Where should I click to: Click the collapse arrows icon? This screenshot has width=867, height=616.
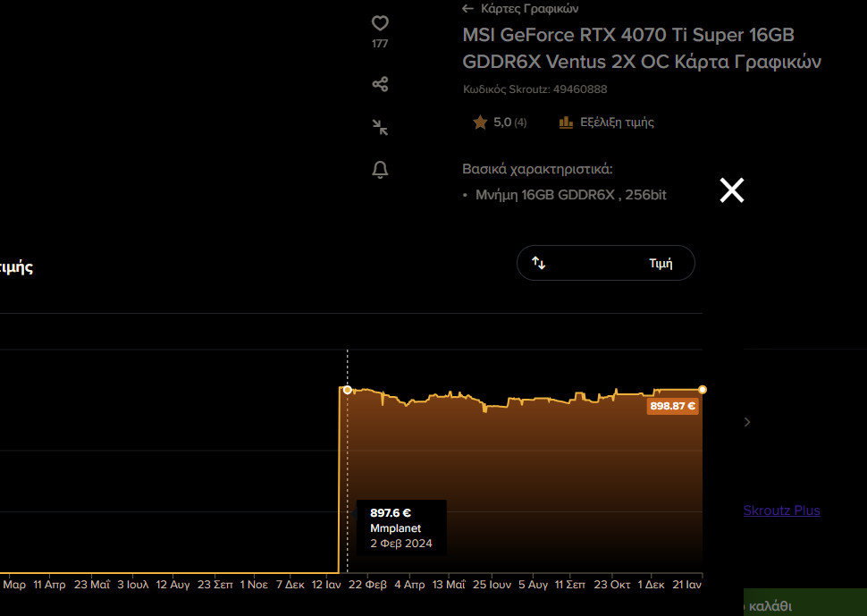coord(380,127)
